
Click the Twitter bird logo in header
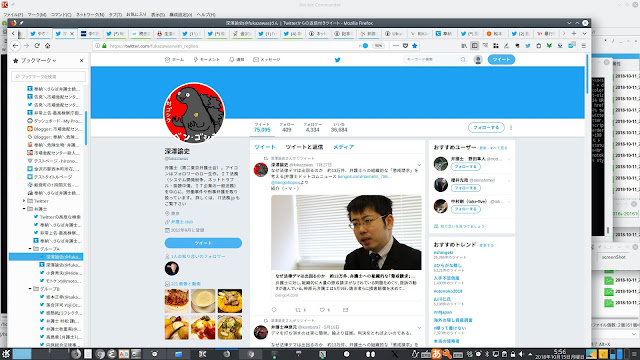click(337, 60)
